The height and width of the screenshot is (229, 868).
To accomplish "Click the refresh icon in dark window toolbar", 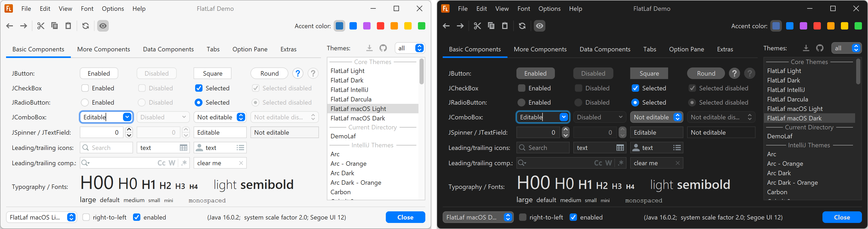I will (522, 26).
